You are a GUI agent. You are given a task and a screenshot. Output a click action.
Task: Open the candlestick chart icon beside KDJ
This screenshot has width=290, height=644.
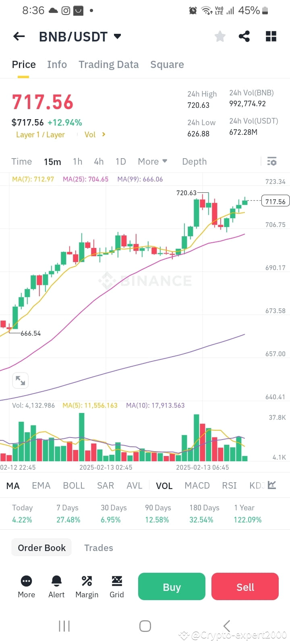click(x=271, y=485)
